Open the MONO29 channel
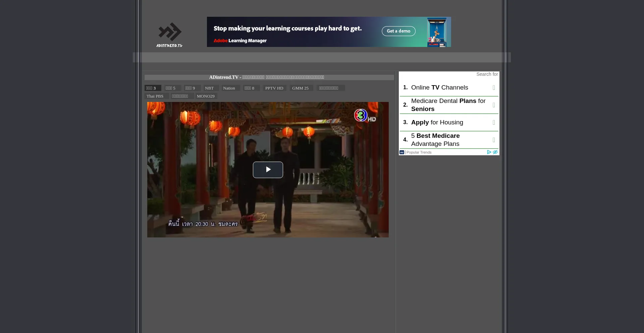 pyautogui.click(x=206, y=96)
